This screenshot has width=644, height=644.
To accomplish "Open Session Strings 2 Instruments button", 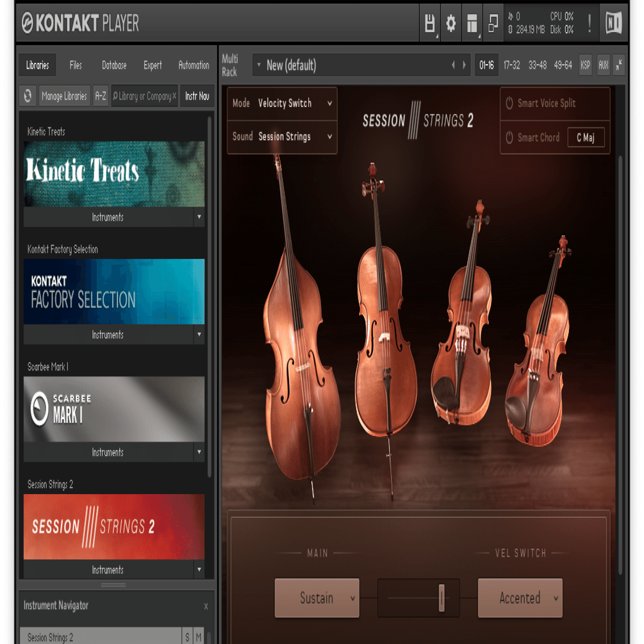I will 108,570.
